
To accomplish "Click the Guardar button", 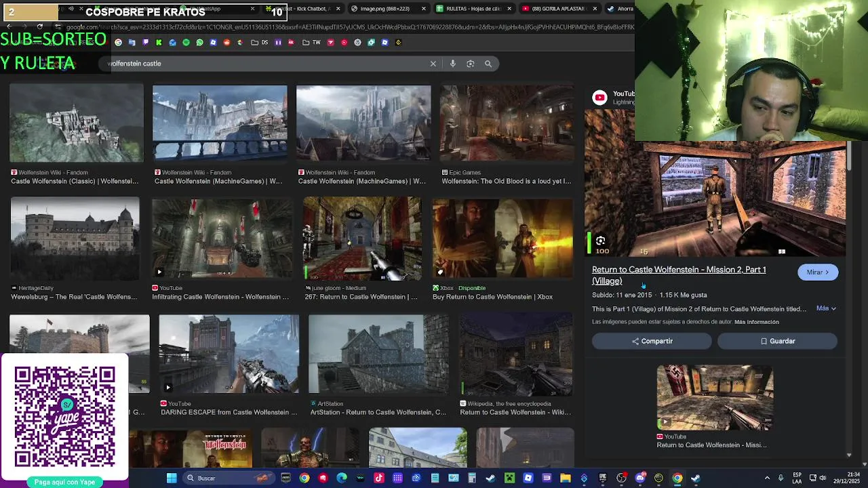I will pos(777,342).
